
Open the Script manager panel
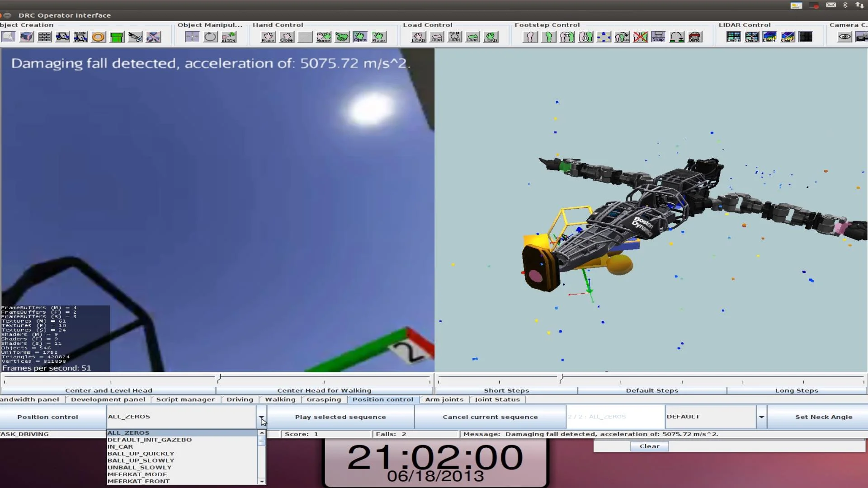tap(185, 399)
